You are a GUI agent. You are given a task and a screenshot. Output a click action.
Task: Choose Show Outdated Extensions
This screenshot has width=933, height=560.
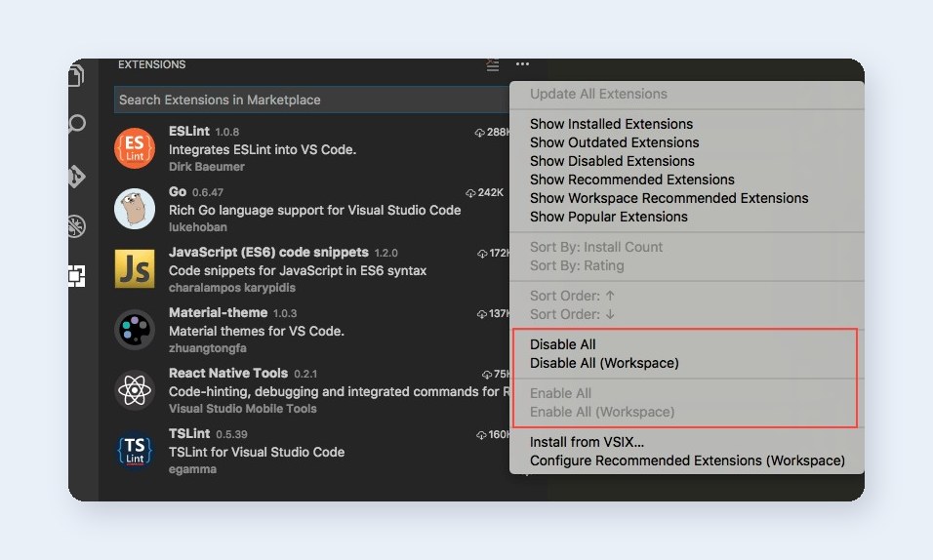coord(614,142)
